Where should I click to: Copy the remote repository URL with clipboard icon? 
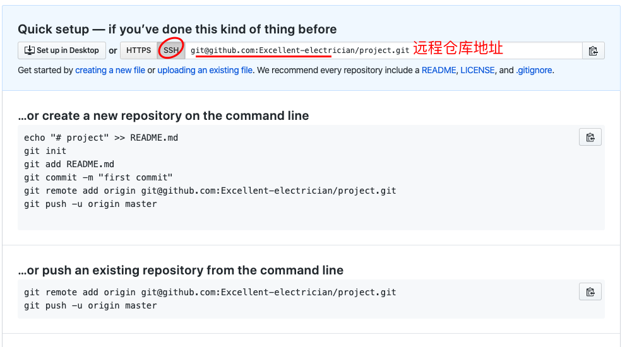(593, 50)
